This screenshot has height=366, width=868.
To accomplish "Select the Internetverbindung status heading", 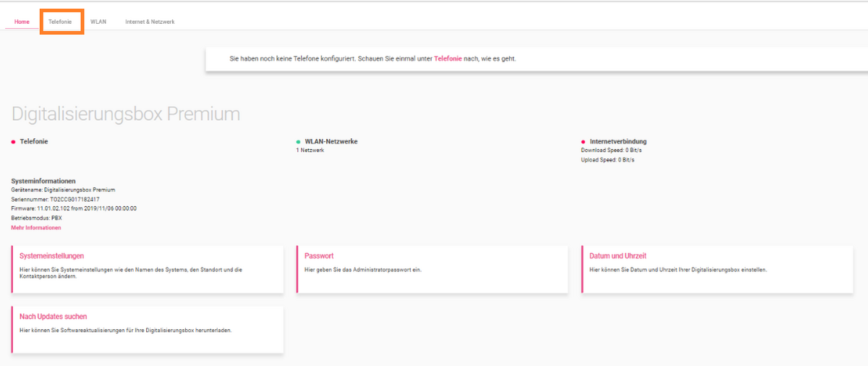I will point(618,142).
